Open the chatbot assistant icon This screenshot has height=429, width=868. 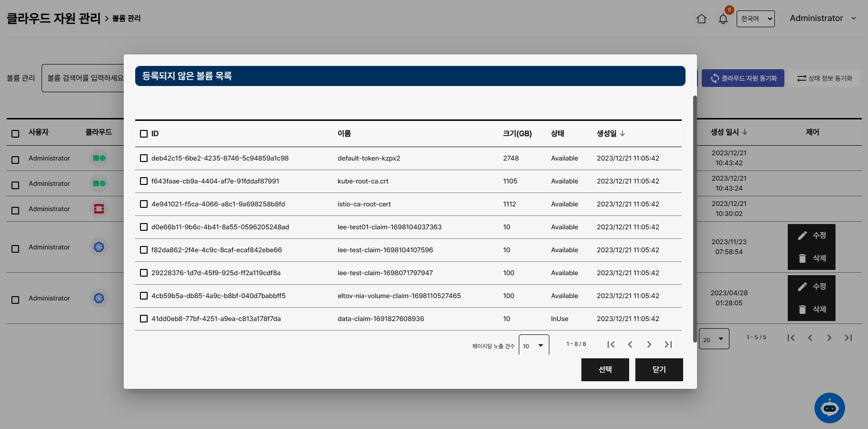(829, 408)
